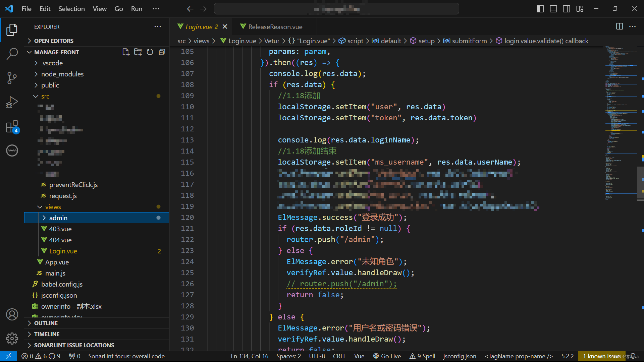
Task: Toggle the bottom panel visibility
Action: (x=553, y=9)
